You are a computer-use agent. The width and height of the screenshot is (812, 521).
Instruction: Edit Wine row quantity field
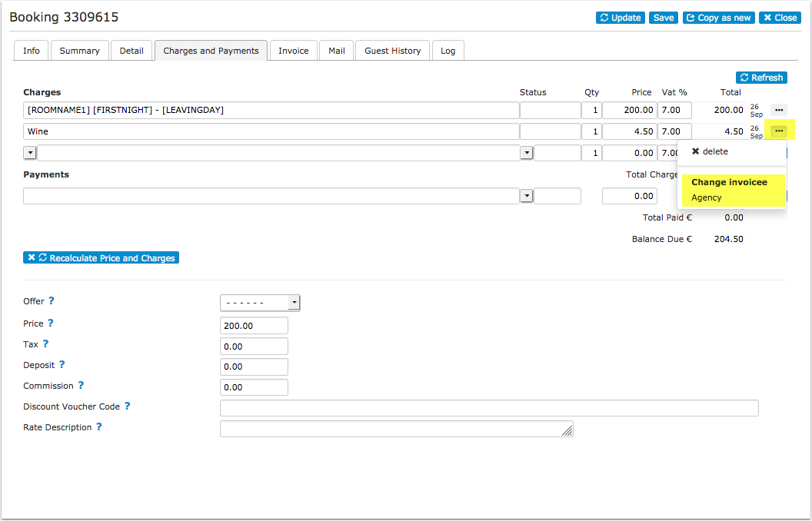coord(591,131)
